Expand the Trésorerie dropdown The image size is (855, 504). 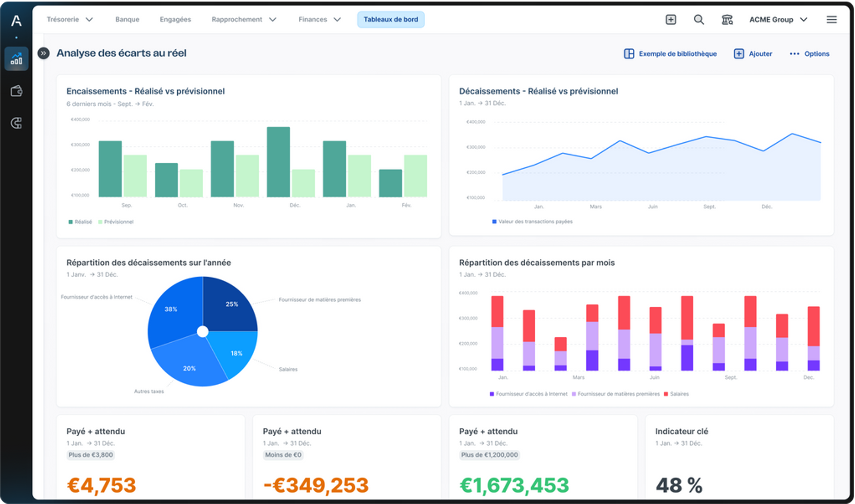[70, 19]
